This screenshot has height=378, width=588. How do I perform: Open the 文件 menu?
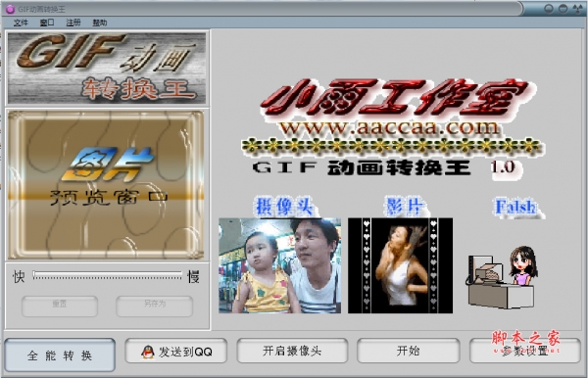pos(21,23)
